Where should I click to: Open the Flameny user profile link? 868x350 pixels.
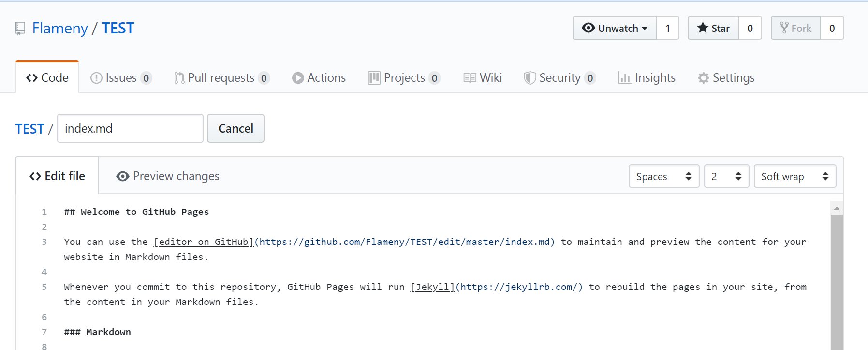(60, 28)
